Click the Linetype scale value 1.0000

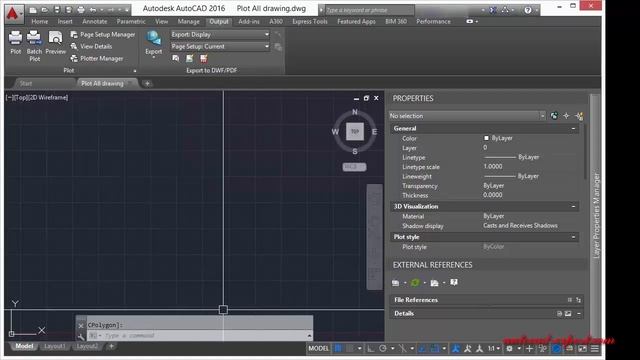click(493, 167)
